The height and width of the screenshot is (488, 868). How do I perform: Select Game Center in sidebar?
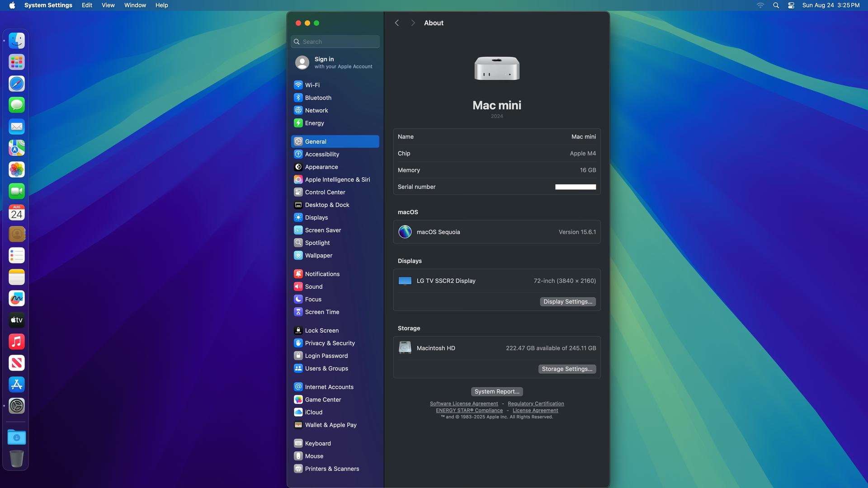[335, 399]
